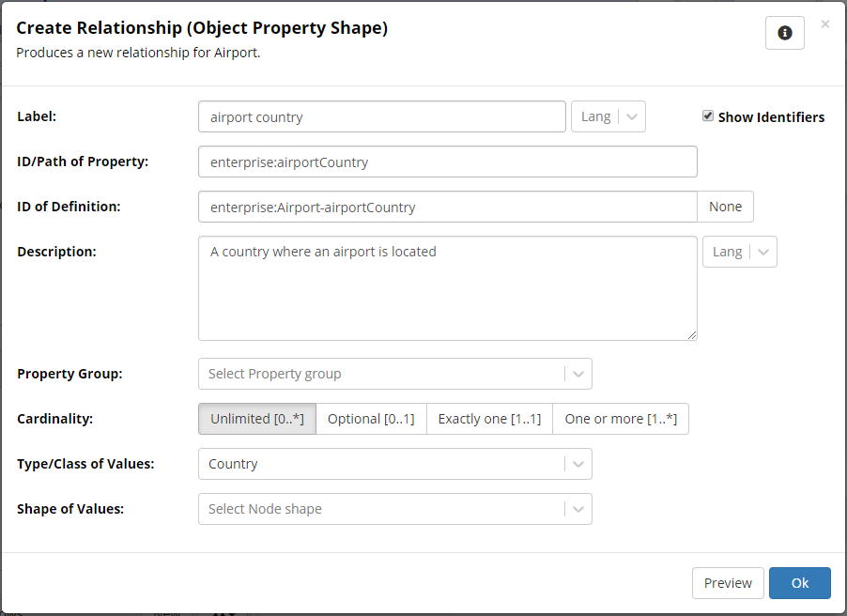Uncheck the Show Identifiers checkbox
This screenshot has width=847, height=616.
pyautogui.click(x=708, y=116)
